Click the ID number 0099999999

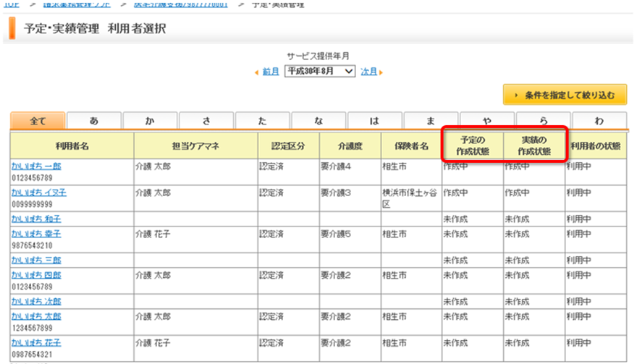coord(32,204)
